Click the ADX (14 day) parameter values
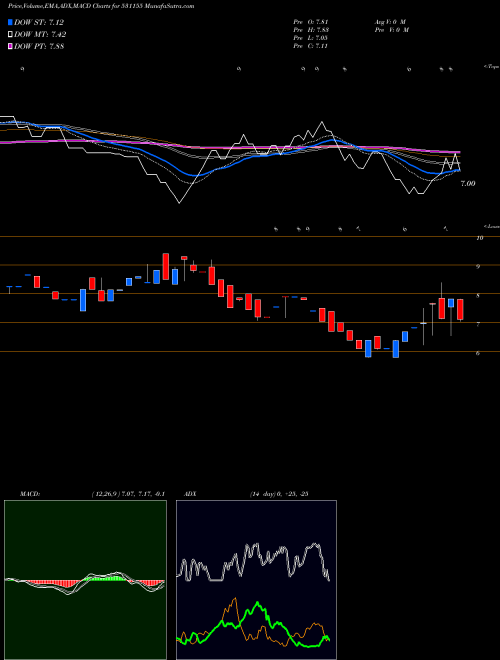This screenshot has height=660, width=500. point(279,494)
